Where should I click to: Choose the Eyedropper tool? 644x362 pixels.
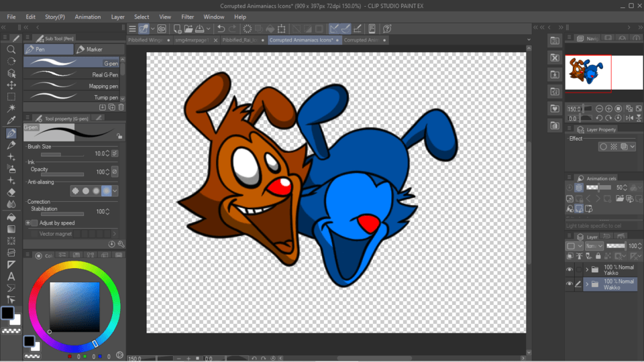point(11,121)
